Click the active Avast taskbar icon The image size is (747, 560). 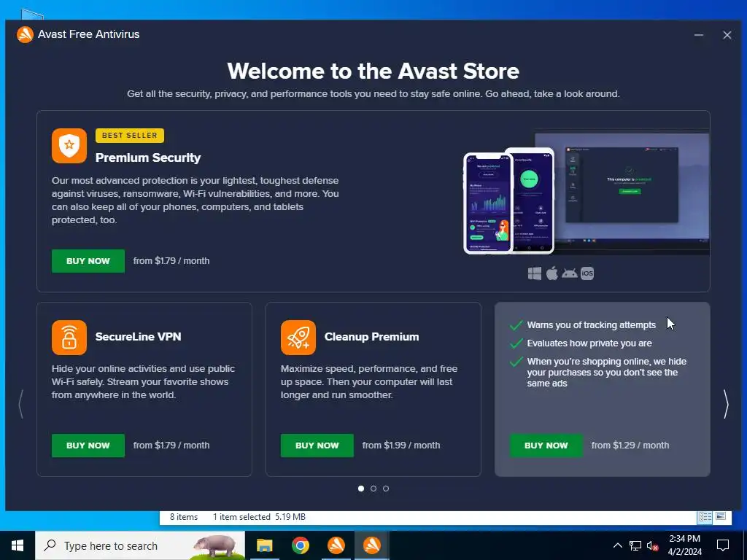tap(371, 545)
